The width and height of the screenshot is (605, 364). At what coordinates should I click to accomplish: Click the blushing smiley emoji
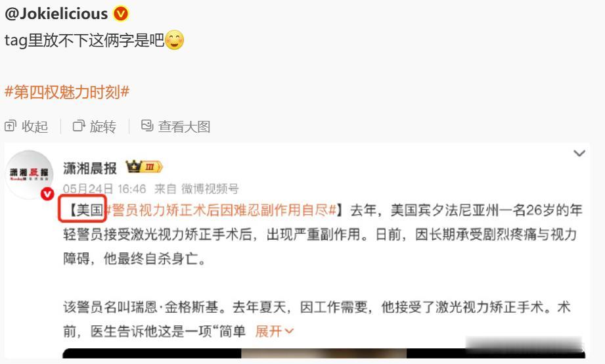pyautogui.click(x=174, y=40)
